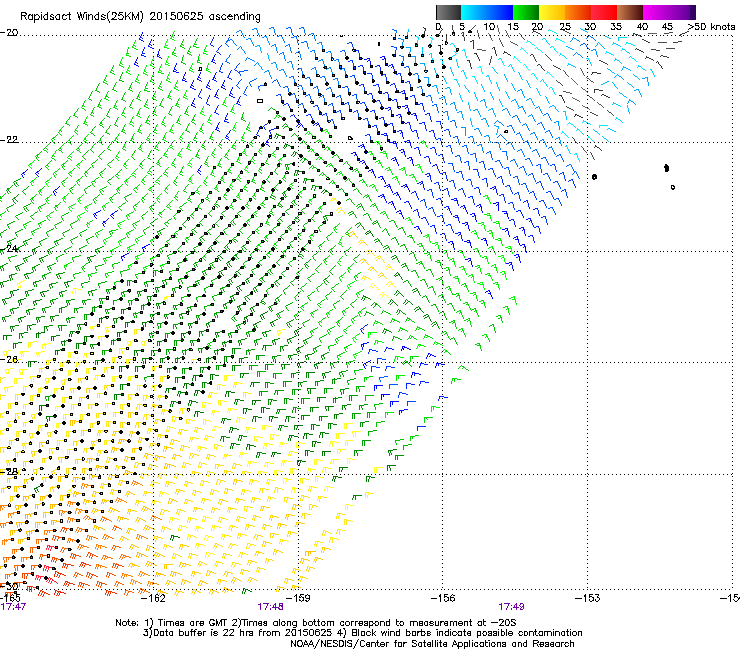Click the -22 latitude axis label
Screen dimensions: 740x650
9,140
